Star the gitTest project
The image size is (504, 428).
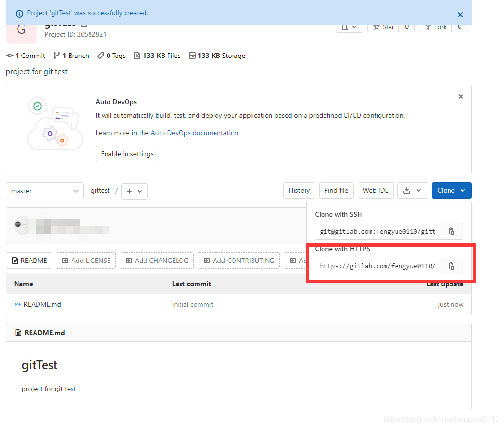click(x=382, y=27)
